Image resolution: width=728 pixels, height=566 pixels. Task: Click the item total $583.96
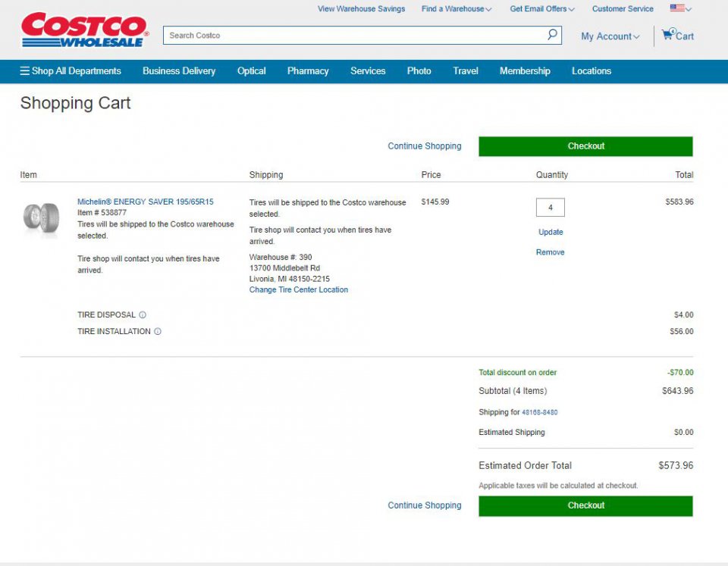pos(679,202)
